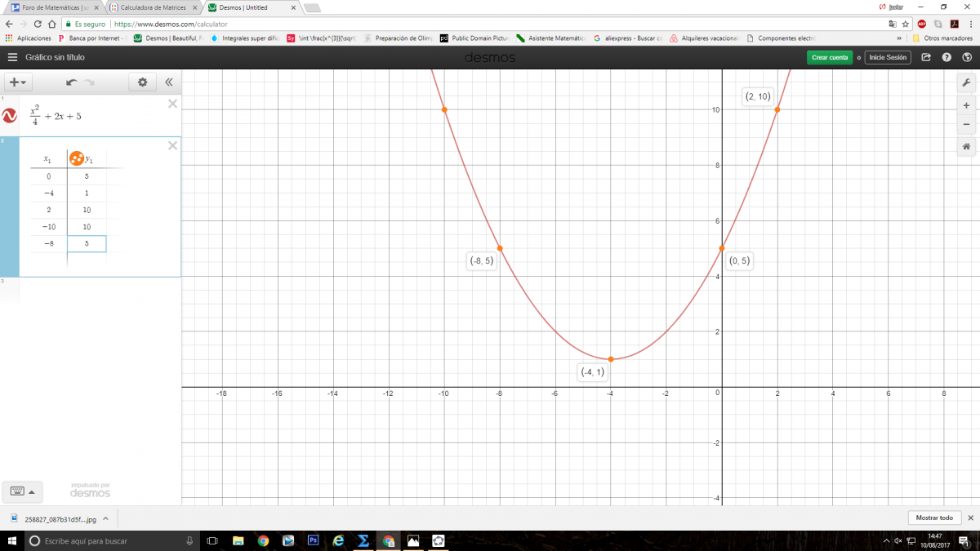The image size is (980, 551).
Task: Toggle the table points y1 visibility
Action: point(76,158)
